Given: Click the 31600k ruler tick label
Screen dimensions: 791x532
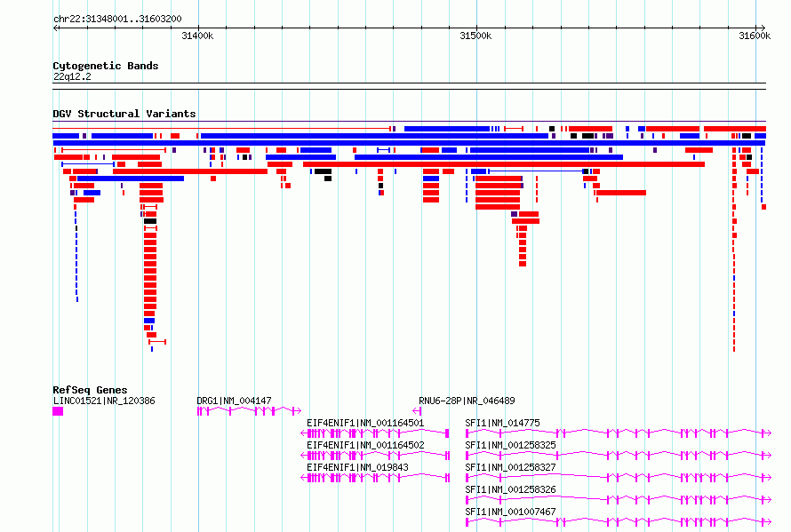Looking at the screenshot, I should [x=755, y=36].
